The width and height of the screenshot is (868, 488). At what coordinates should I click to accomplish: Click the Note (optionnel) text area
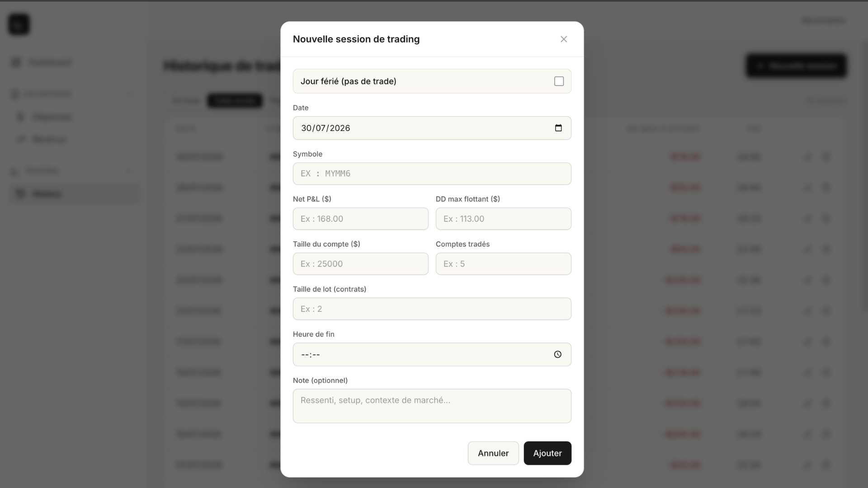coord(432,406)
